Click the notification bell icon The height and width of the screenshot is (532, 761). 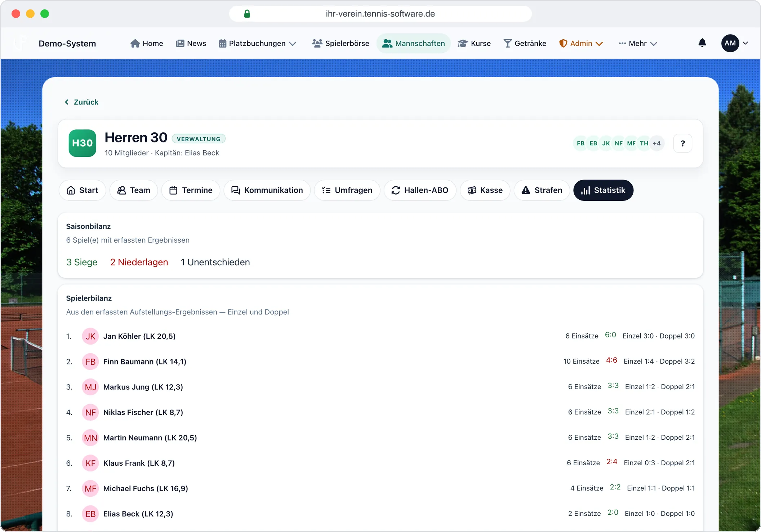pyautogui.click(x=702, y=43)
